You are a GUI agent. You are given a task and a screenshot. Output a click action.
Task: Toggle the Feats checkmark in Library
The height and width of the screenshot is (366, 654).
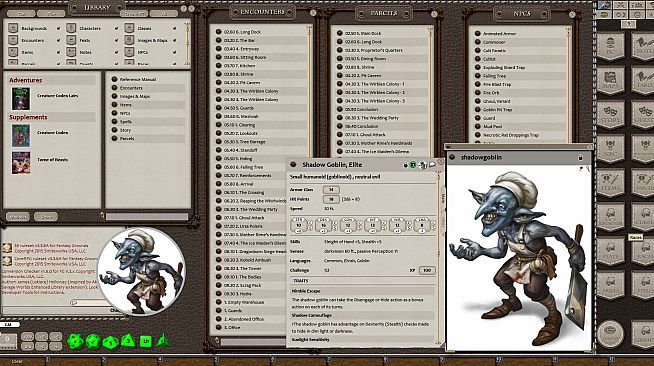pos(116,40)
